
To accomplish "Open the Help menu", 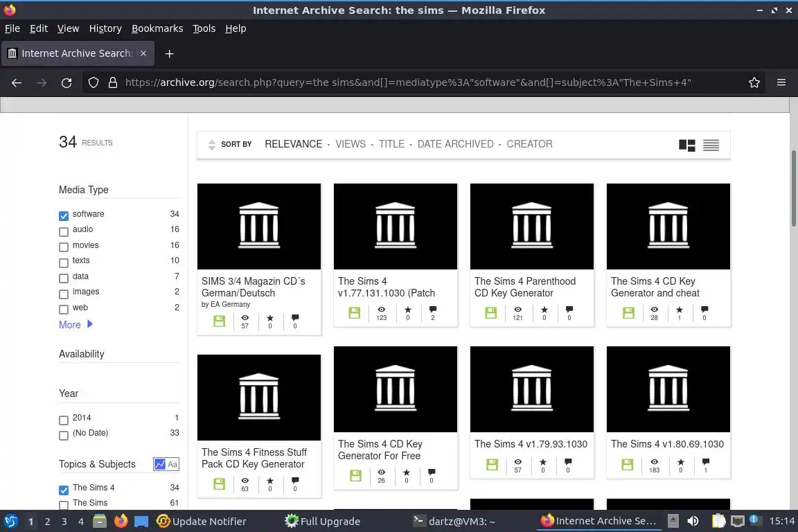I will click(x=236, y=28).
